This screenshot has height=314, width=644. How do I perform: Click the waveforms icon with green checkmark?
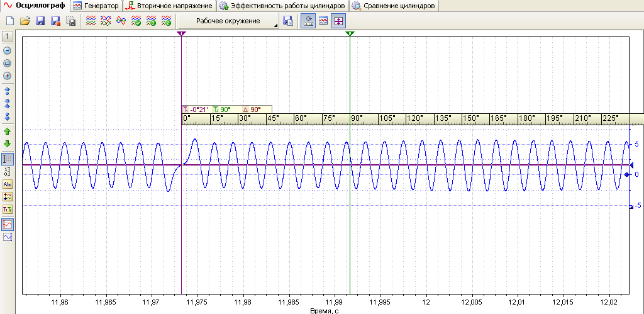136,21
